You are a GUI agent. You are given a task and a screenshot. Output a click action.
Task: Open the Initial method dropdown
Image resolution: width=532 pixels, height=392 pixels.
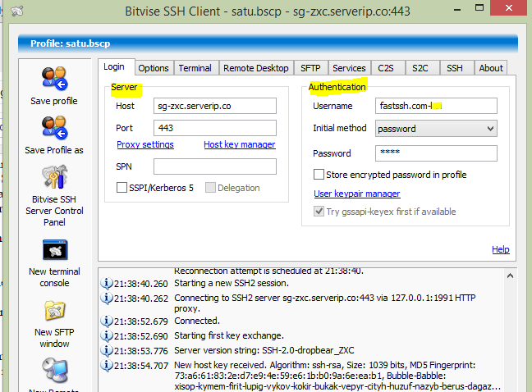coord(436,129)
